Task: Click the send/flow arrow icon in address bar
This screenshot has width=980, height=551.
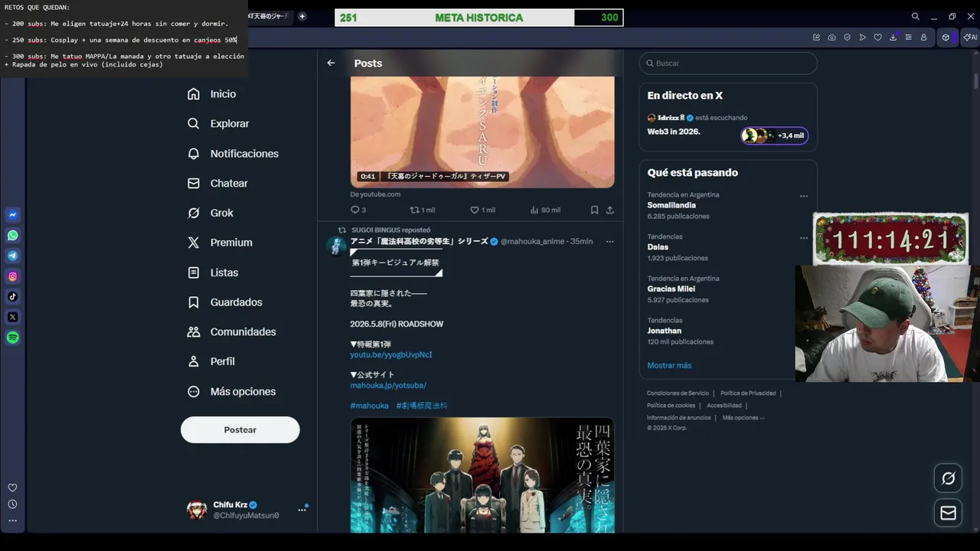Action: (x=862, y=37)
